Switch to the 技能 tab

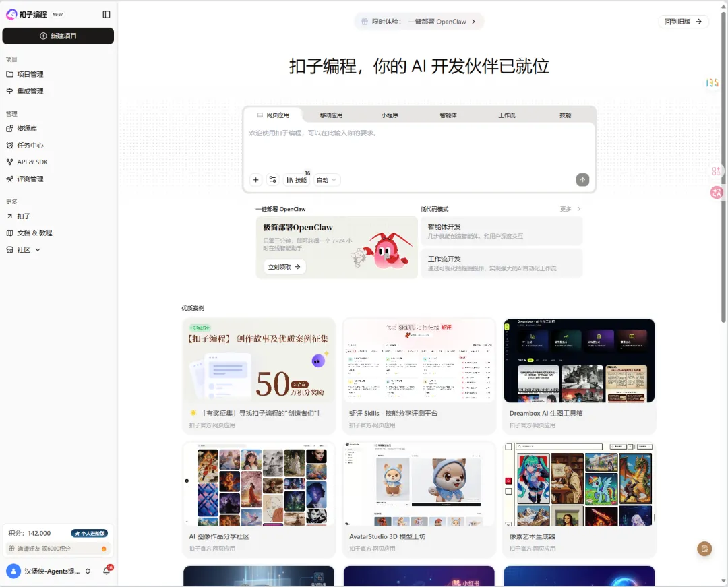tap(565, 115)
